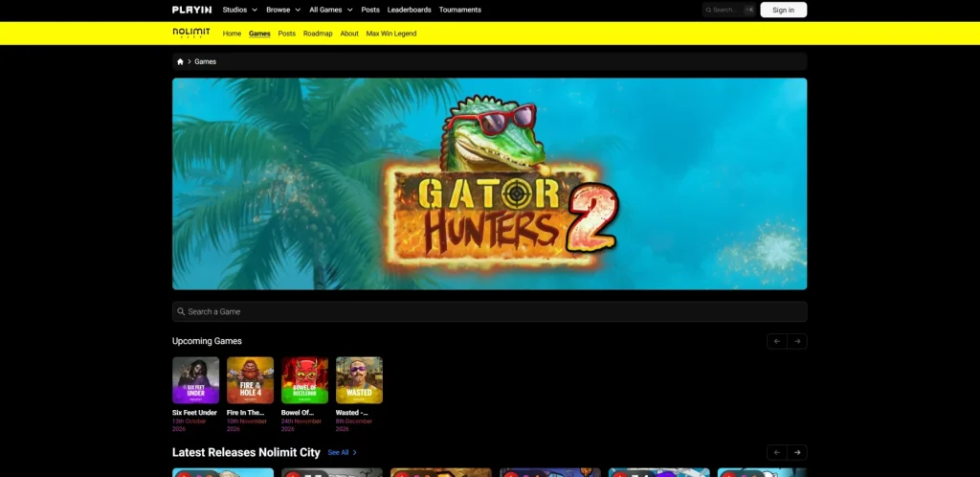
Task: Click Latest Releases next arrow
Action: [x=797, y=453]
